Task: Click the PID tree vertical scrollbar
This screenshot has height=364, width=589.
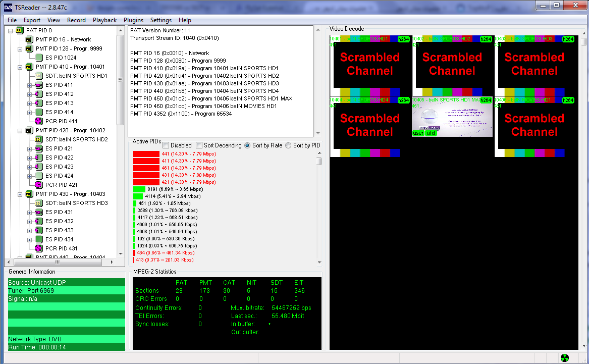Action: tap(120, 80)
